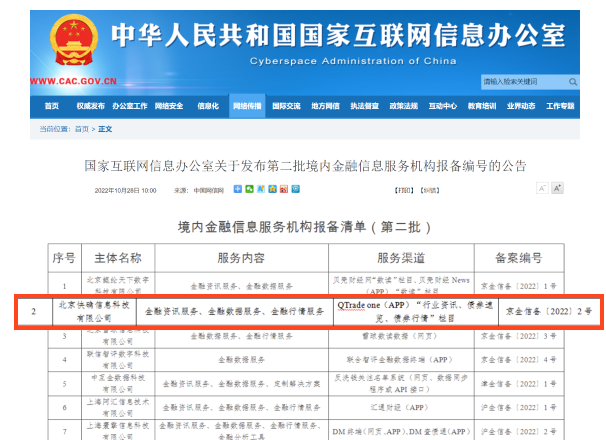Open the 业界动态 navigation item
Screen dimensions: 606x440
coord(521,106)
